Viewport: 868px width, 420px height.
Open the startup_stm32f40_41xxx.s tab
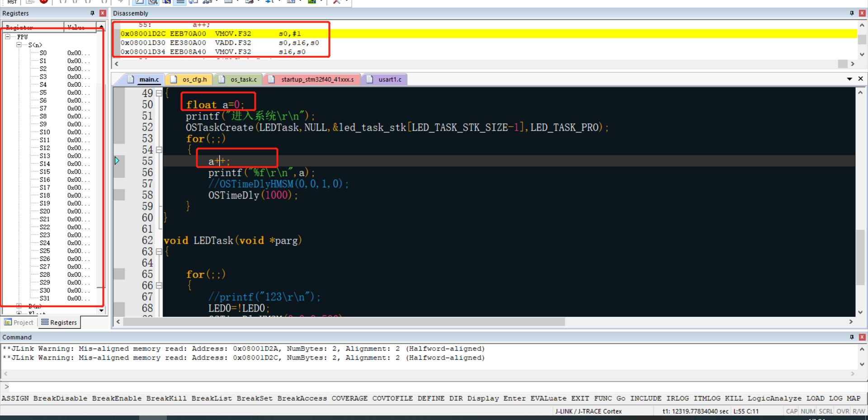[x=317, y=80]
